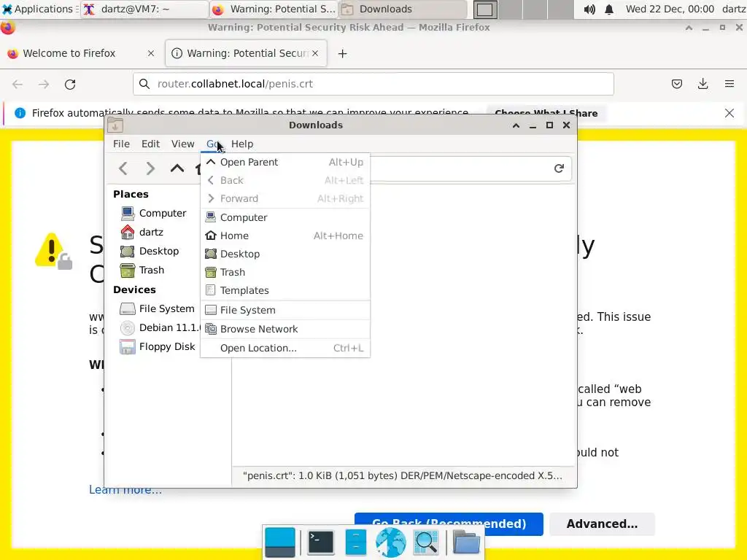The image size is (747, 560).
Task: Launch terminal emulator from the dock
Action: pos(321,542)
